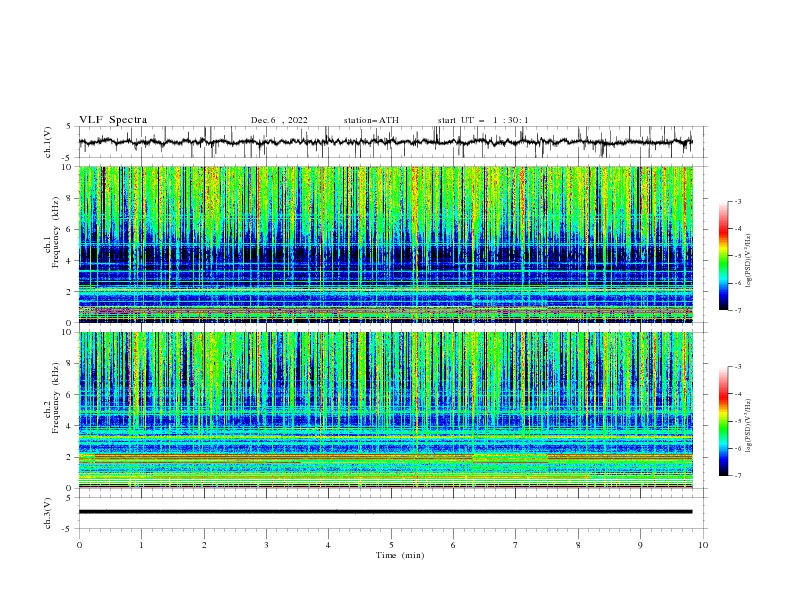Click time axis tick label "2"
792x612 pixels.
tap(204, 545)
